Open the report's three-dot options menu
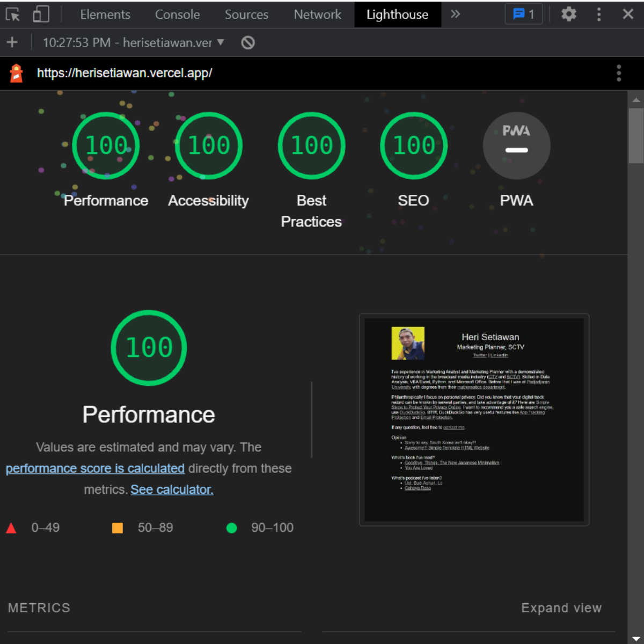Viewport: 644px width, 644px height. click(x=619, y=73)
